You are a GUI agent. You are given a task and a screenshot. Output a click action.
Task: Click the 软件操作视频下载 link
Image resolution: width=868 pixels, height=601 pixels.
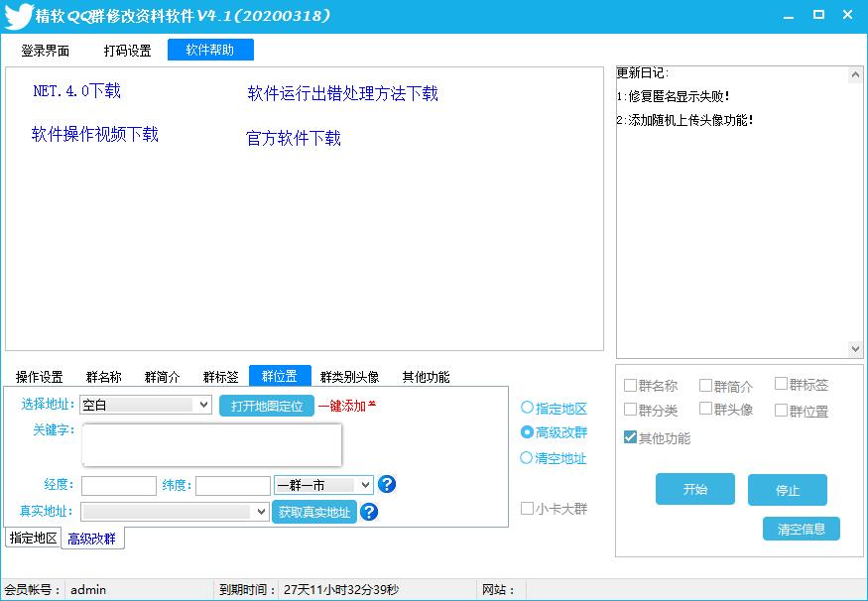(94, 134)
